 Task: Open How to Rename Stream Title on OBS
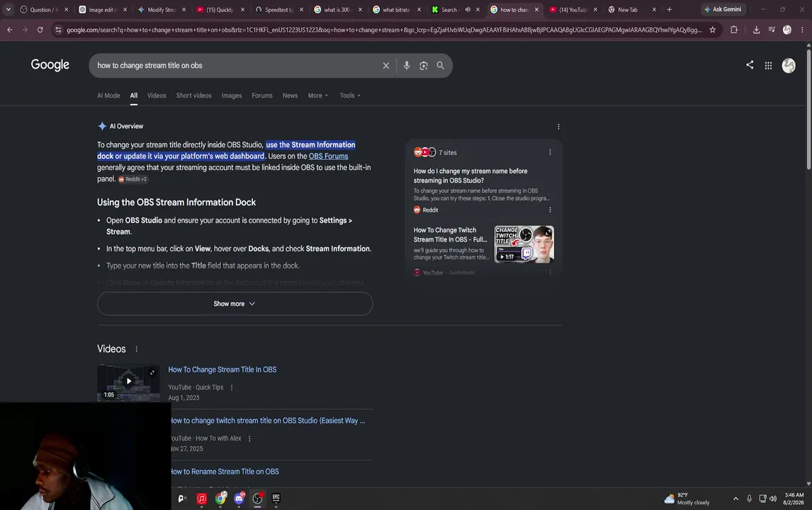(x=225, y=471)
